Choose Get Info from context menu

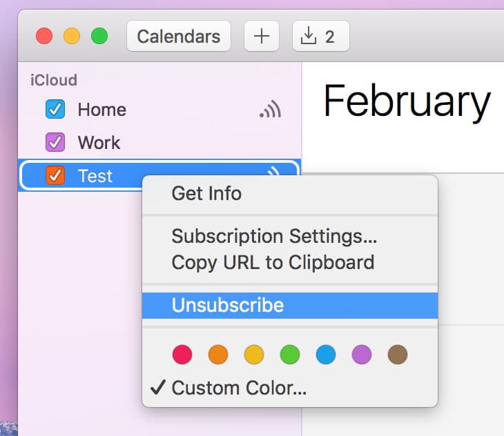[206, 193]
